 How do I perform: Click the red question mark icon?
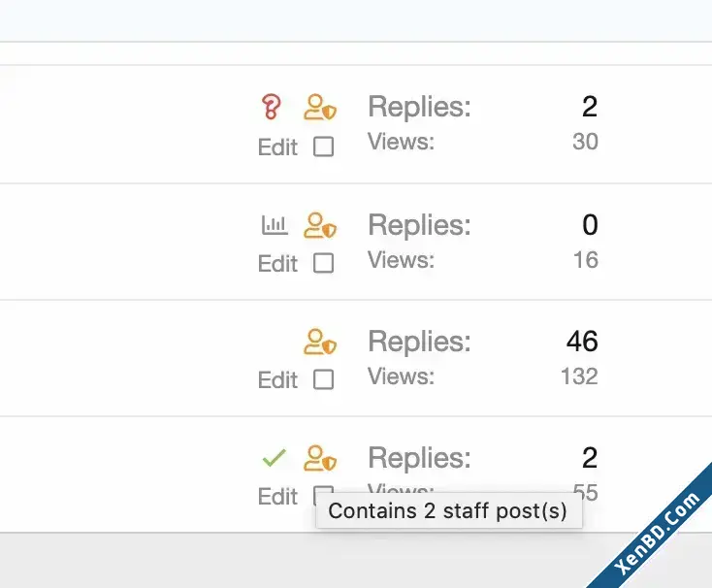[271, 107]
